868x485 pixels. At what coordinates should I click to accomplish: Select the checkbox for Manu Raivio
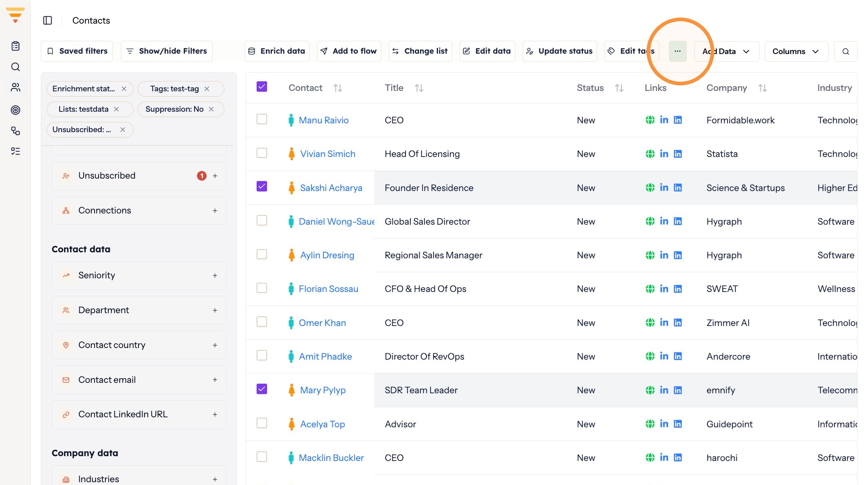pyautogui.click(x=262, y=119)
